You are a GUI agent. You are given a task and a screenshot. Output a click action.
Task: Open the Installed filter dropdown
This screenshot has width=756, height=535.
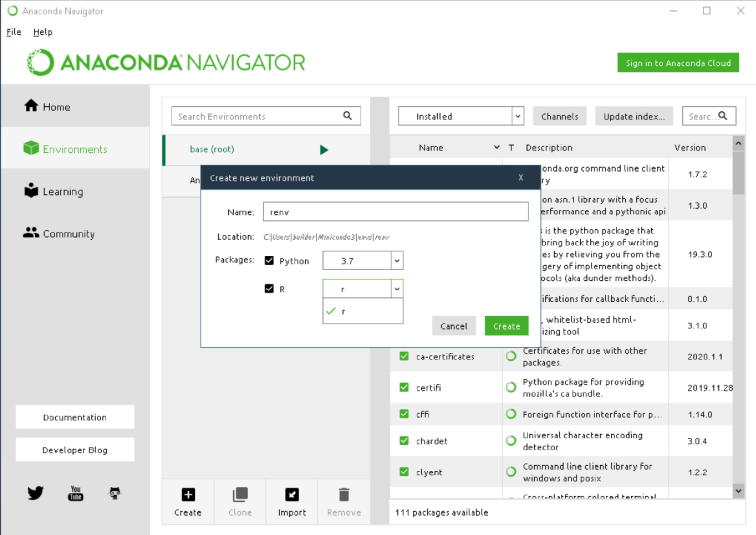point(518,116)
